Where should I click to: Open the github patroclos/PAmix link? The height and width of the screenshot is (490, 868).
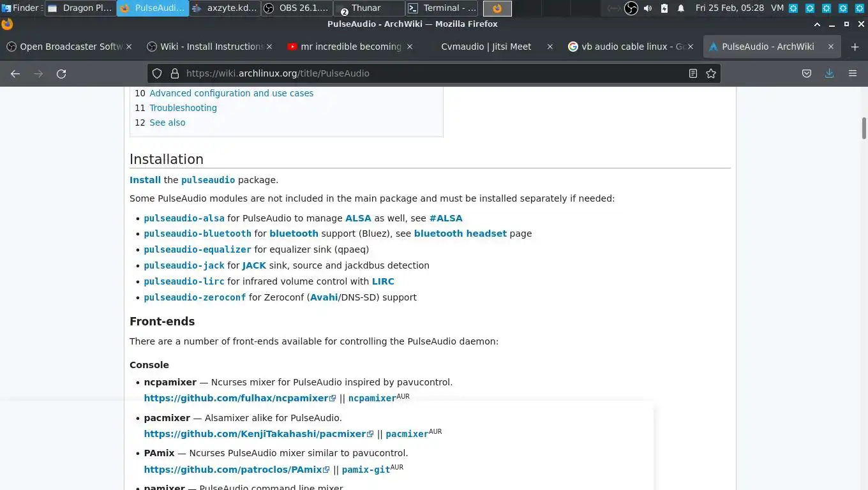236,470
